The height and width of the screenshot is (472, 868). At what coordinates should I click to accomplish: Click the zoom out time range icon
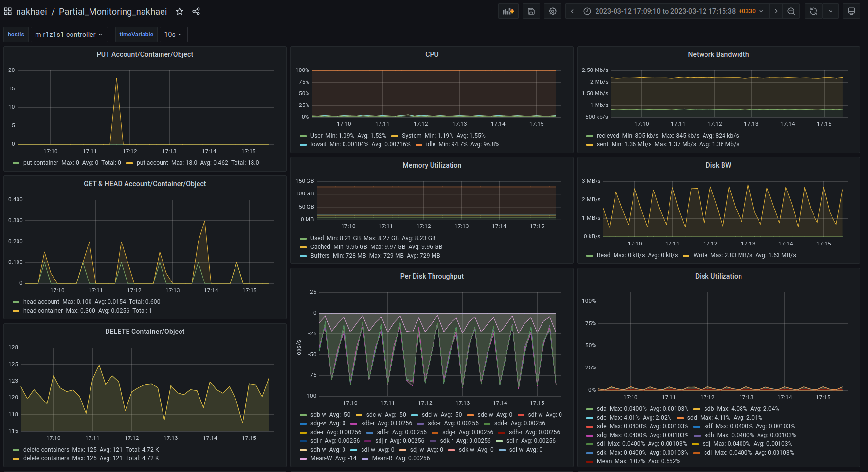click(791, 11)
